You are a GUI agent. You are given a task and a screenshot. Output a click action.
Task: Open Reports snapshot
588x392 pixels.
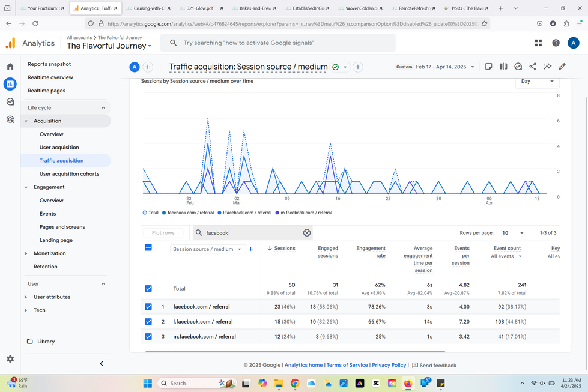(x=49, y=64)
